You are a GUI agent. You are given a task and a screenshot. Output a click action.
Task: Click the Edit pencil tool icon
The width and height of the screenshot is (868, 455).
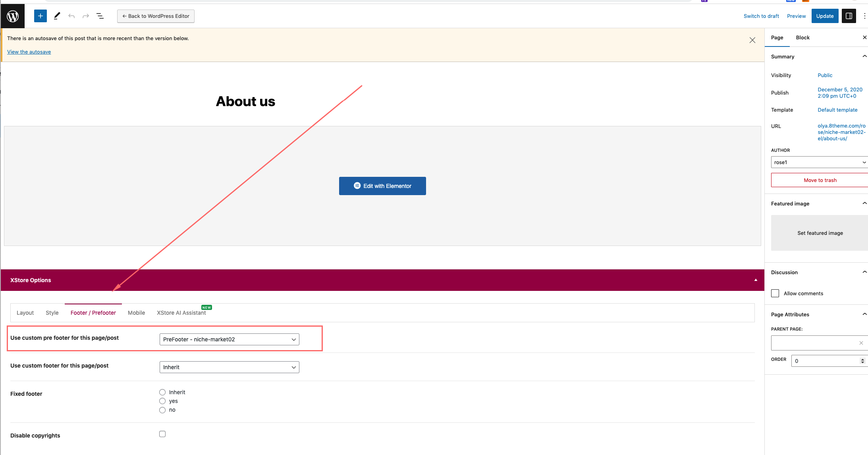pyautogui.click(x=57, y=15)
